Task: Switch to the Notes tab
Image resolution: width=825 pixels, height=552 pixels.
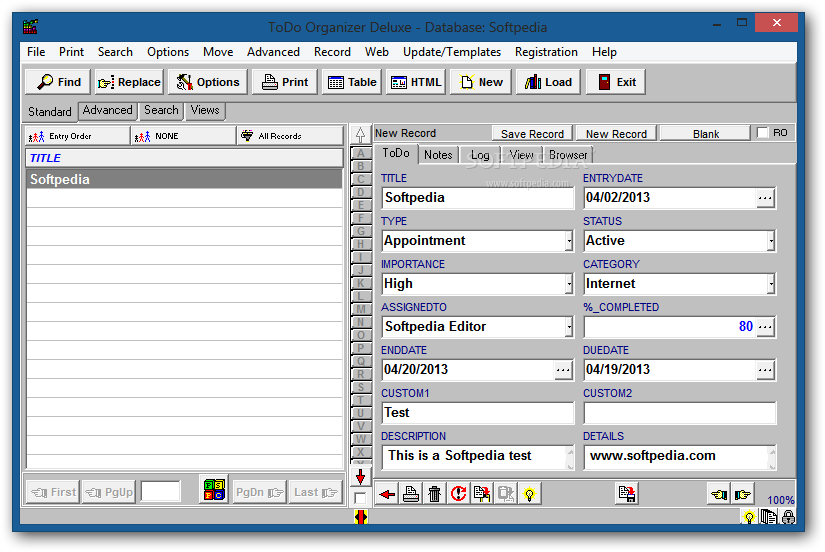Action: tap(438, 155)
